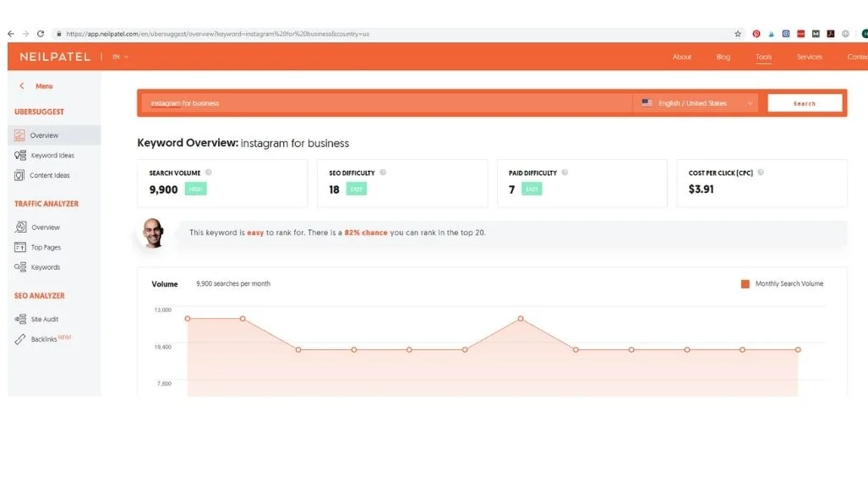The width and height of the screenshot is (868, 488).
Task: Click Neil Patel avatar photo
Action: (153, 233)
